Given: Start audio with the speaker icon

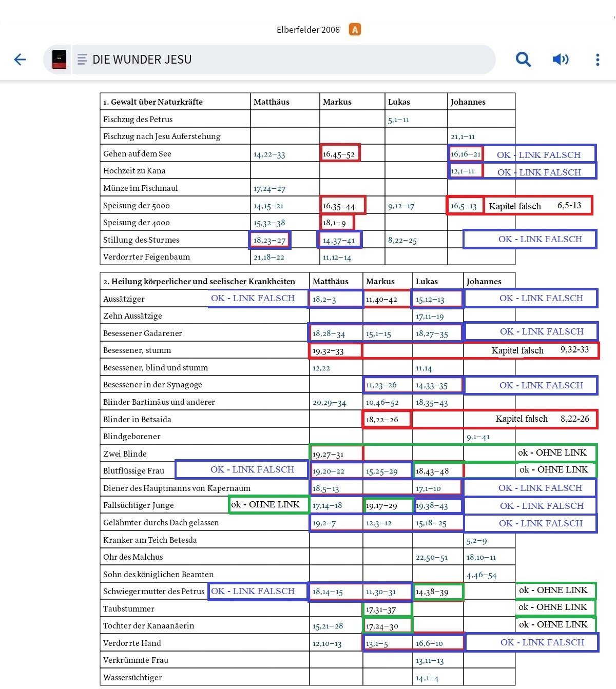Looking at the screenshot, I should click(x=560, y=60).
